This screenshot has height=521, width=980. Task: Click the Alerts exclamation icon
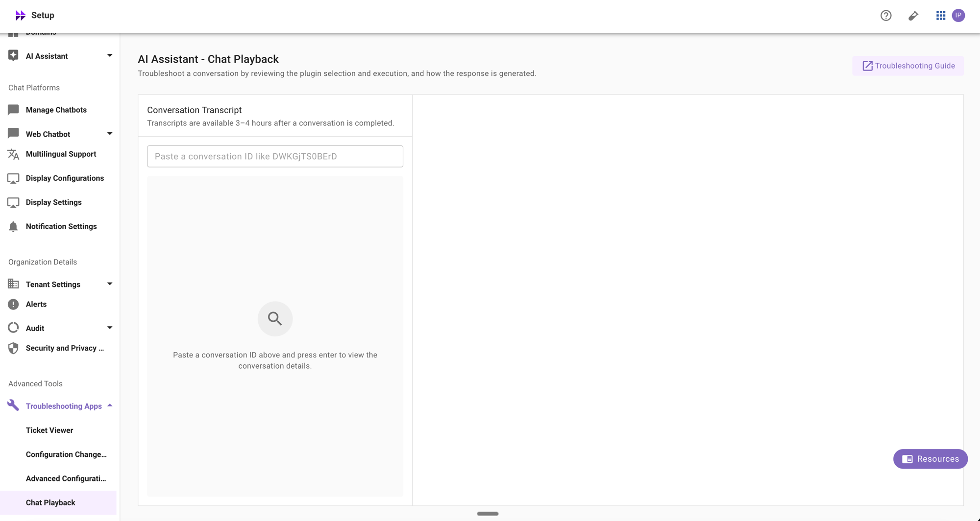[13, 304]
